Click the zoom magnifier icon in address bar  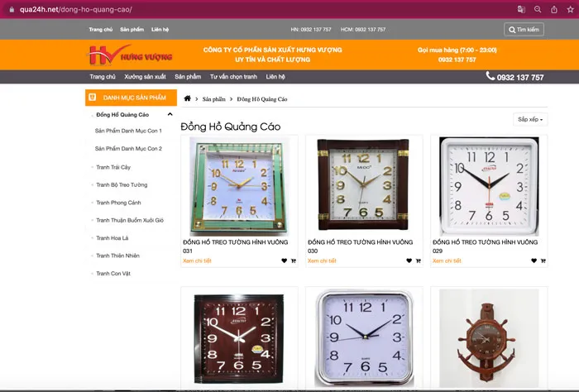click(x=538, y=10)
